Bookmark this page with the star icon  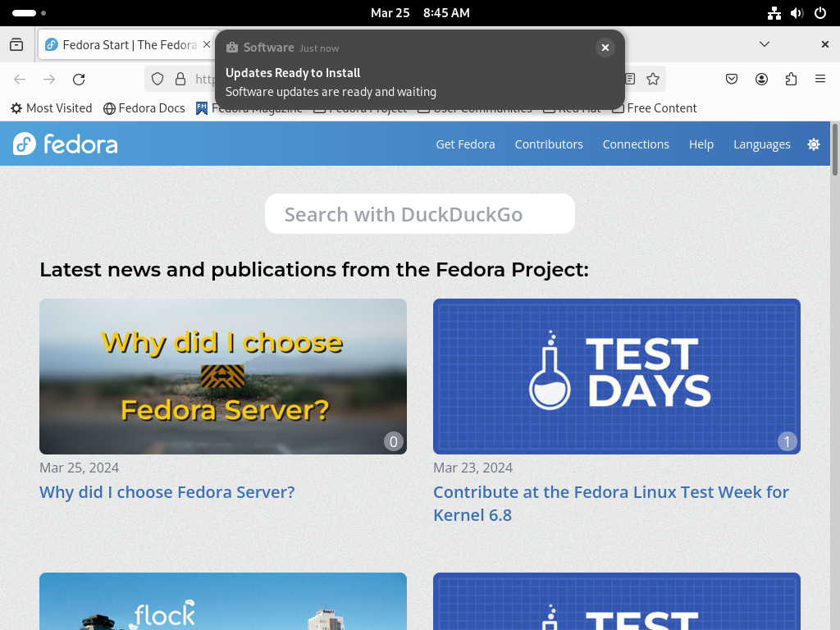coord(652,80)
